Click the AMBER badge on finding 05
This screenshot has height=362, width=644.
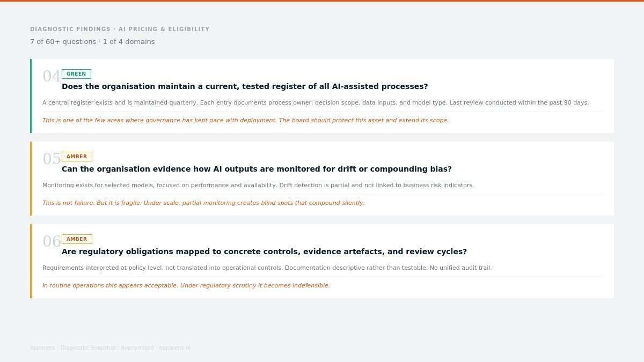pos(77,157)
